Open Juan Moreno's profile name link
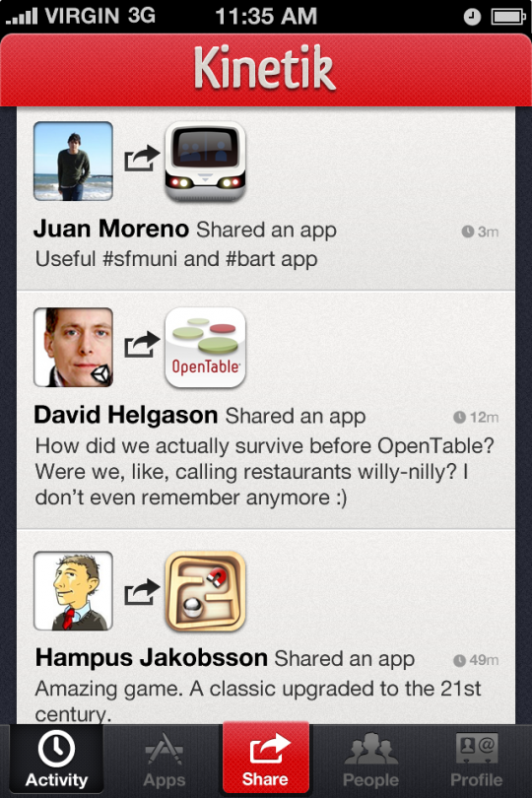 point(111,229)
